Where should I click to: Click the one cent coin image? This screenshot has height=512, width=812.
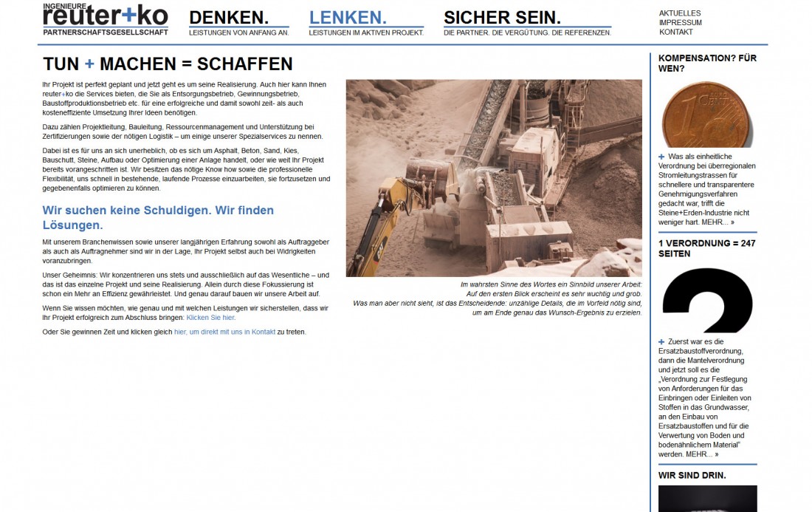coord(707,114)
